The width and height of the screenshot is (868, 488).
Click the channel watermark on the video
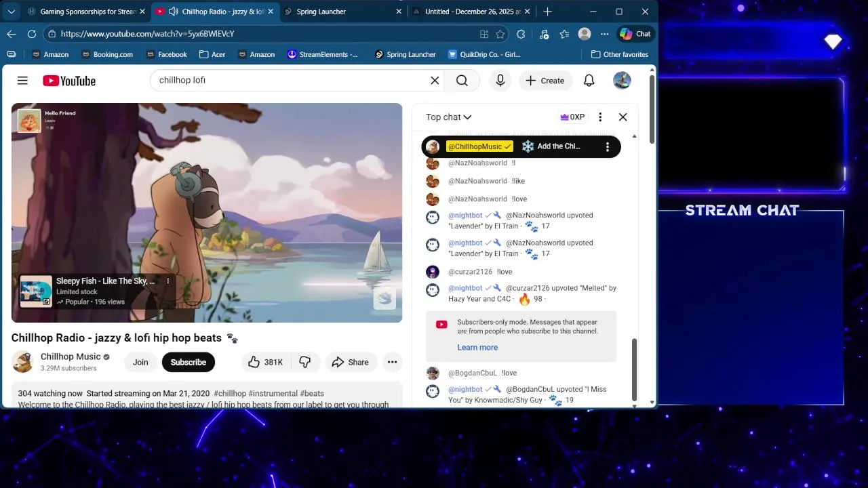pos(384,299)
